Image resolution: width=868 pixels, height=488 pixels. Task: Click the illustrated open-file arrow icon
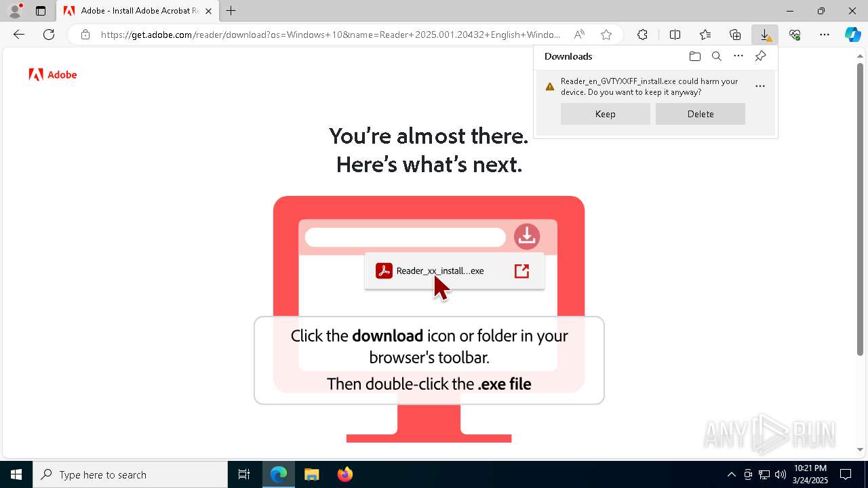click(521, 271)
